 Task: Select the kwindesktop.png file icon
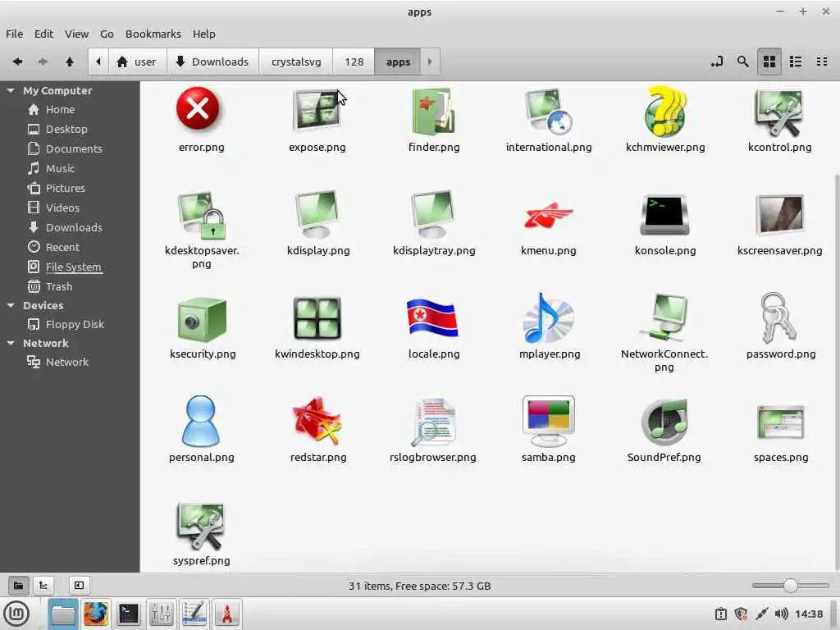(317, 318)
